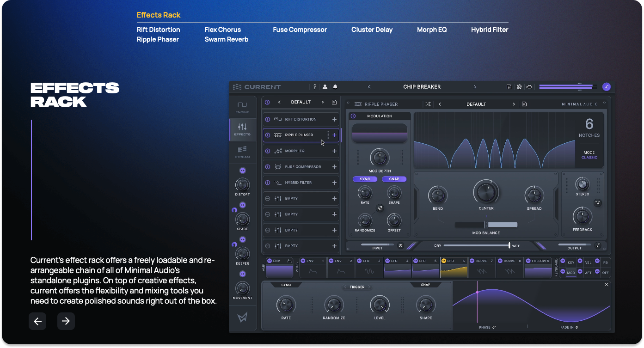This screenshot has width=644, height=348.
Task: Click the link icon between Rate and Randomize
Action: [x=380, y=208]
